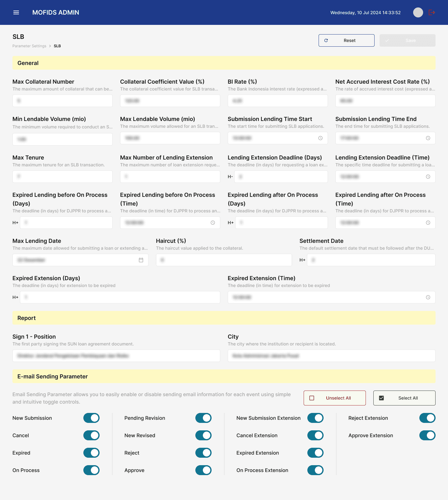Open clock picker for Lending Extension Deadline (Time)

[x=428, y=177]
